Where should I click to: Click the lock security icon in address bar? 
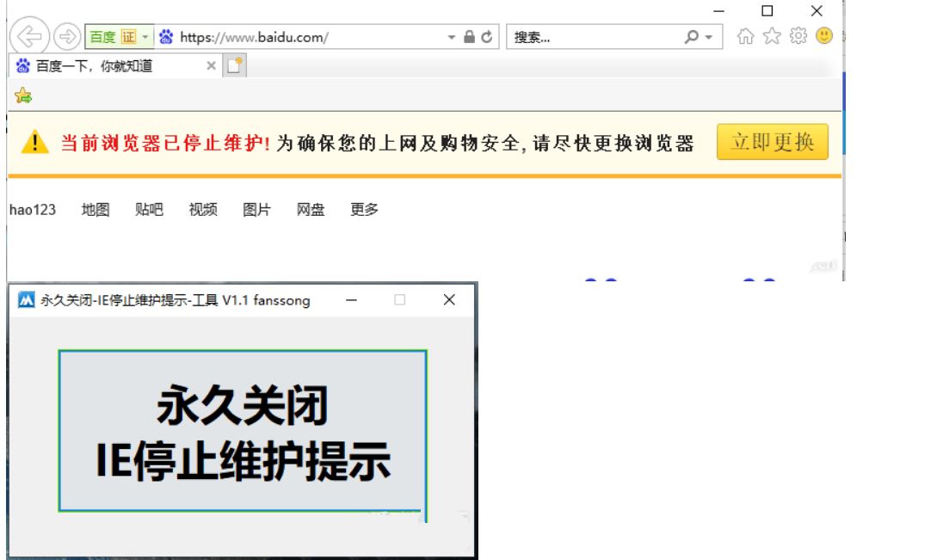click(x=469, y=37)
